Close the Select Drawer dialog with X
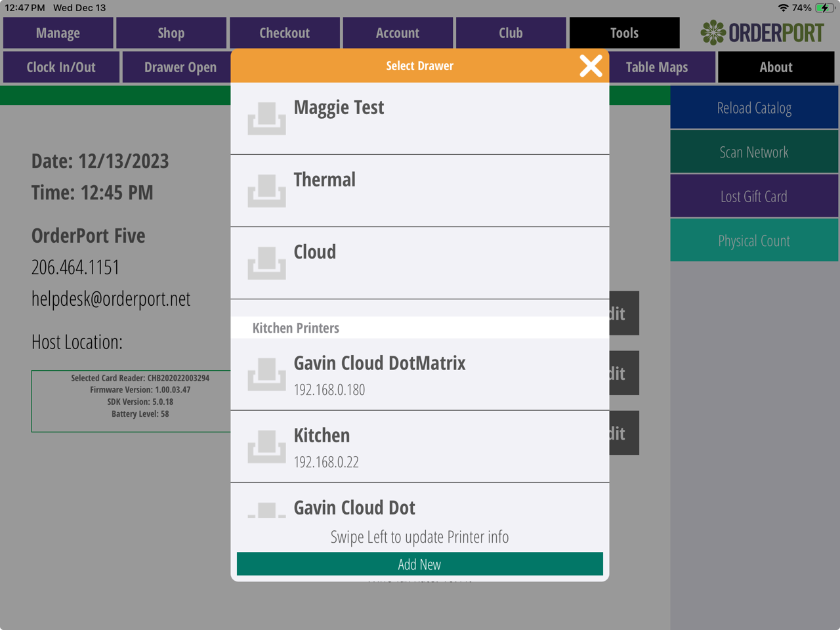This screenshot has width=840, height=630. pos(591,66)
